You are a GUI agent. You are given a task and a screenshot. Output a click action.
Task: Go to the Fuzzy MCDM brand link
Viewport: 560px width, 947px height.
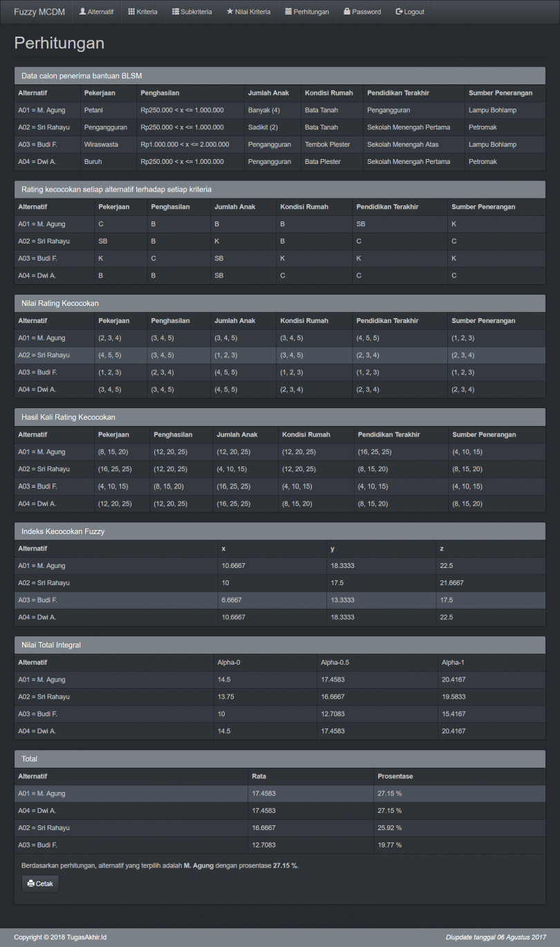click(39, 12)
